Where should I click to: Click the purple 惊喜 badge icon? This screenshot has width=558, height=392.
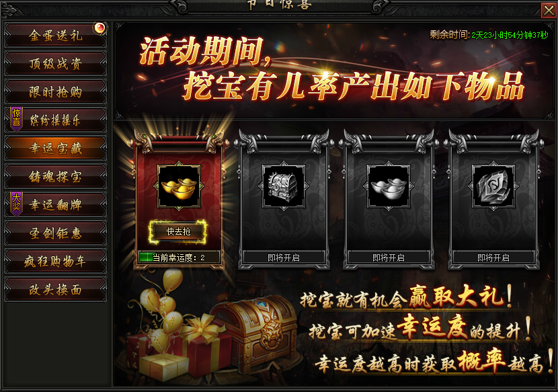pos(16,119)
